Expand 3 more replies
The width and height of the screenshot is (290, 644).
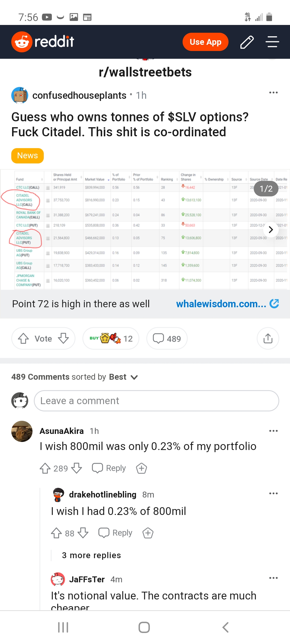tap(91, 555)
